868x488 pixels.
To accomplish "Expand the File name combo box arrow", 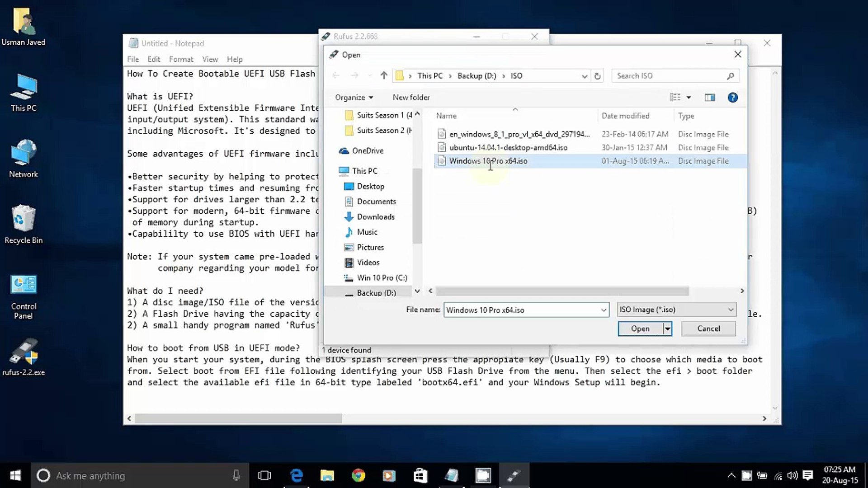I will click(x=603, y=310).
